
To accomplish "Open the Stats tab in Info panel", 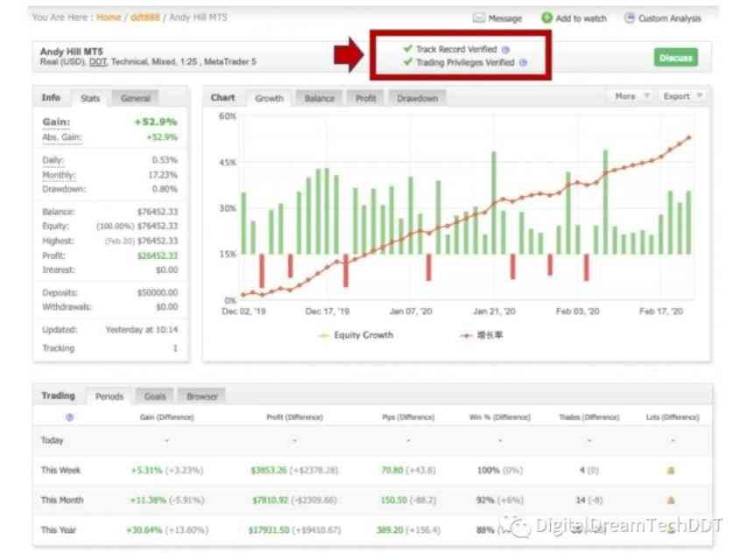I will (90, 98).
